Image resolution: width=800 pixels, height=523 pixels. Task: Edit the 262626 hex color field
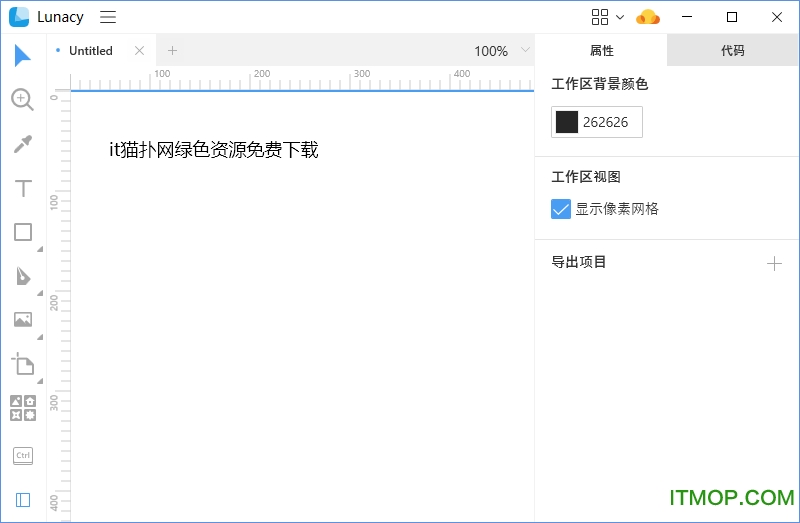[x=606, y=122]
